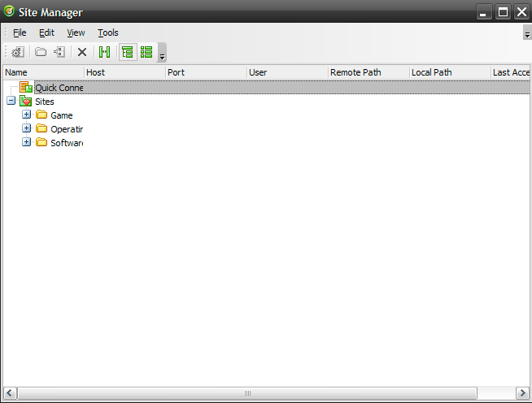Screen dimensions: 532x403
Task: Click the Game folder icon
Action: tap(41, 115)
